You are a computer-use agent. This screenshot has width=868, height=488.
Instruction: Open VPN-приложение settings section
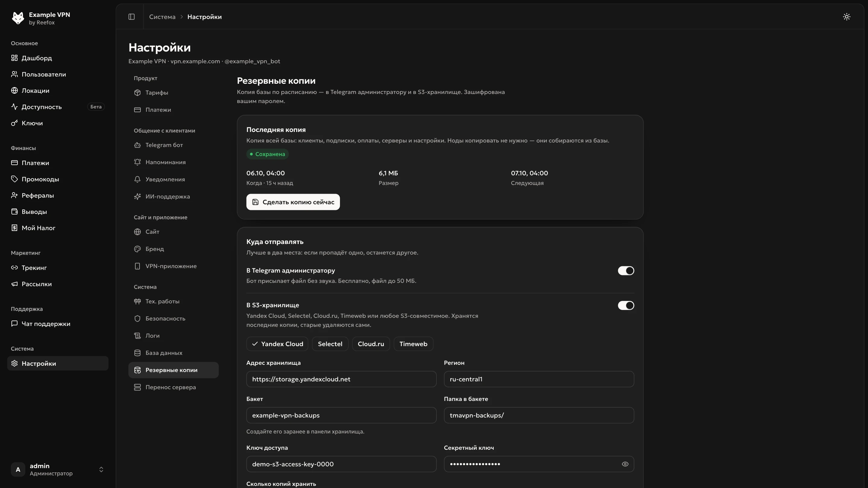click(173, 266)
